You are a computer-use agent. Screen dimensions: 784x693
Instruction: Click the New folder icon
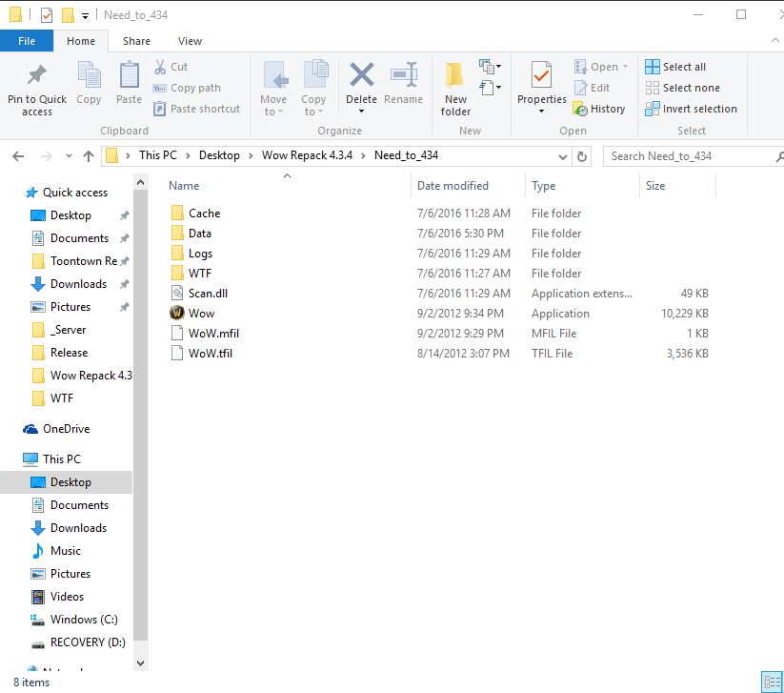pos(455,75)
